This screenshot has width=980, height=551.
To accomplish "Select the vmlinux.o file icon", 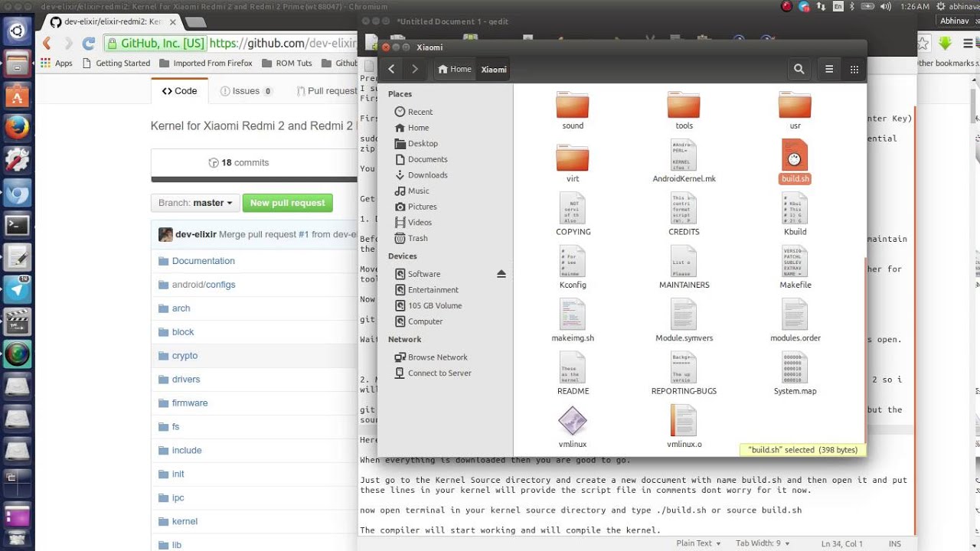I will (x=684, y=421).
